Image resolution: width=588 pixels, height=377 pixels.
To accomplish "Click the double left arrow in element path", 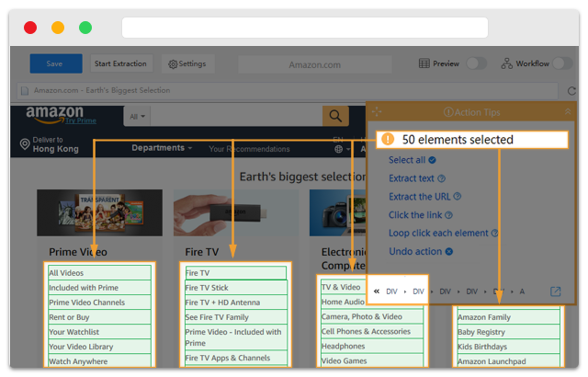I will pyautogui.click(x=377, y=291).
